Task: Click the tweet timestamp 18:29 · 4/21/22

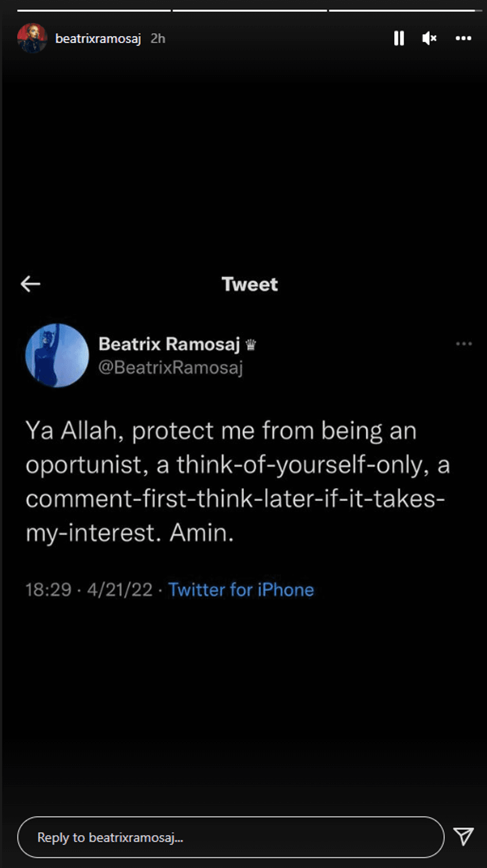Action: tap(89, 590)
